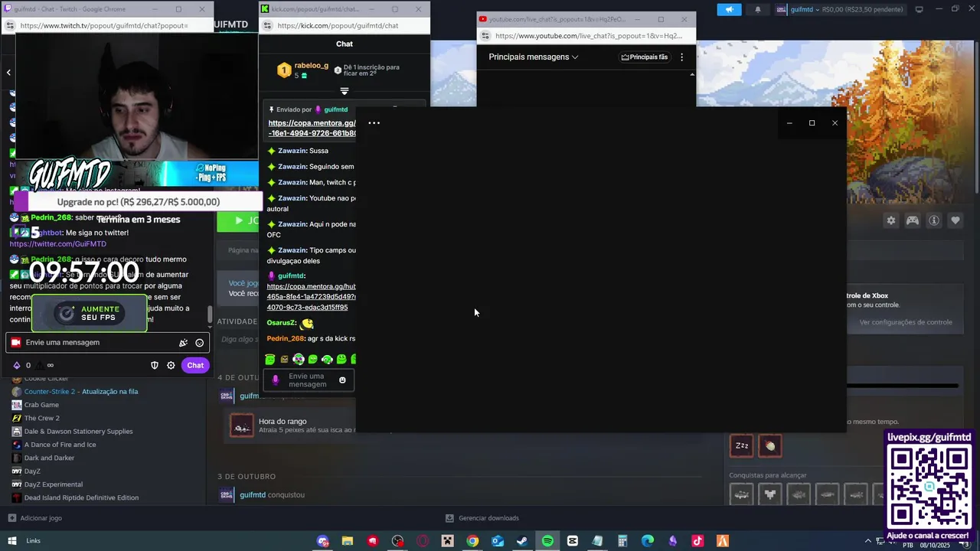Open three-dots menu in black window
Screen dimensions: 980x551
coord(374,122)
